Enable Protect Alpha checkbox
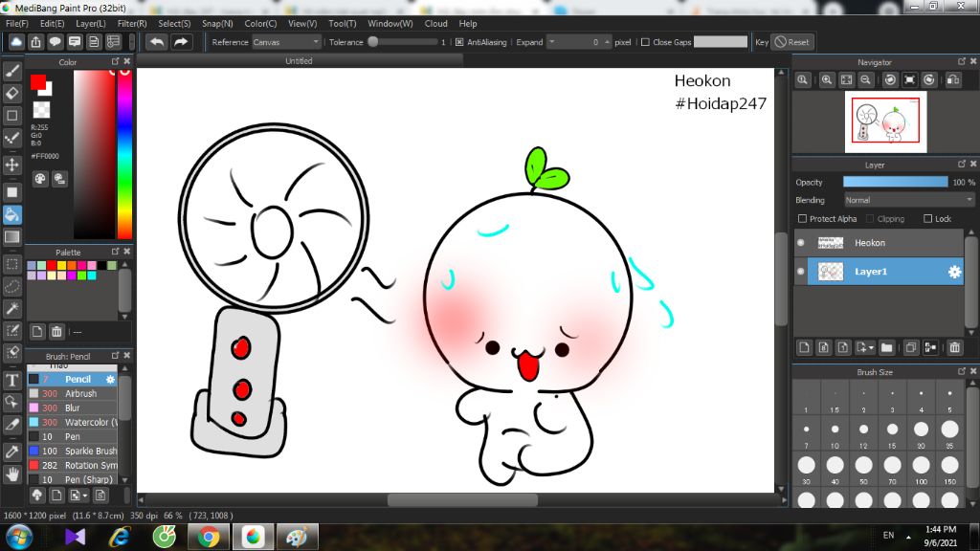The height and width of the screenshot is (551, 980). [x=803, y=219]
